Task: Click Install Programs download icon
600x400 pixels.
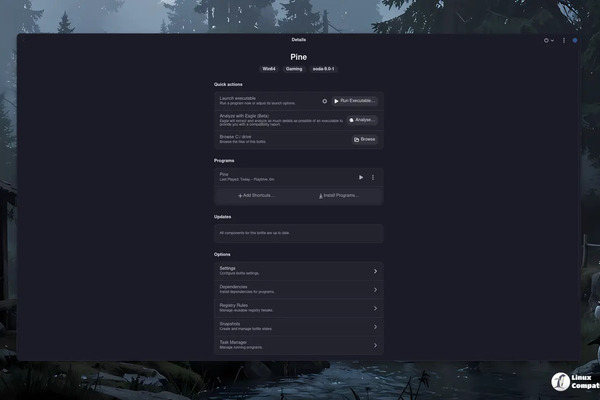Action: (320, 196)
